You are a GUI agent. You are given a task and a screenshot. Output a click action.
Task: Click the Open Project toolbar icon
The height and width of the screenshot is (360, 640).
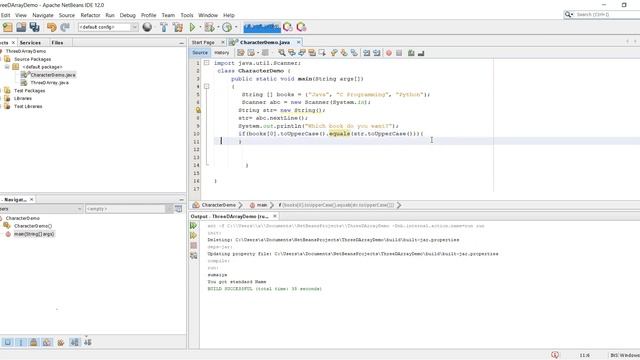coord(21,27)
